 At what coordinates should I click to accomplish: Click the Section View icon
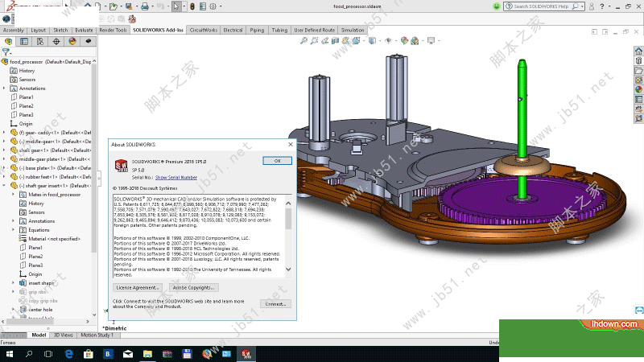[x=335, y=40]
